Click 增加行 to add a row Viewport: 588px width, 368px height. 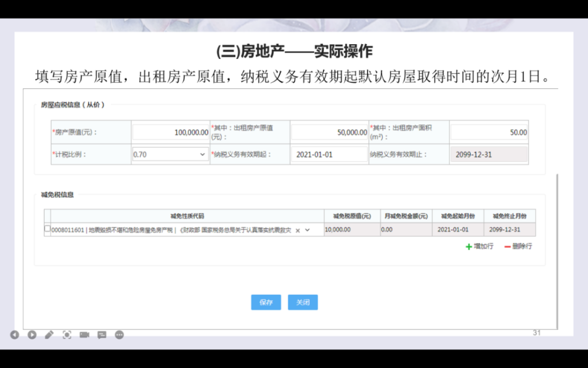(479, 247)
